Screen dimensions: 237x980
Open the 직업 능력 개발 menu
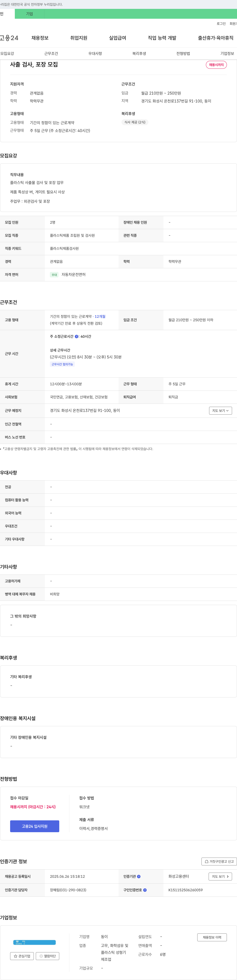pyautogui.click(x=162, y=38)
